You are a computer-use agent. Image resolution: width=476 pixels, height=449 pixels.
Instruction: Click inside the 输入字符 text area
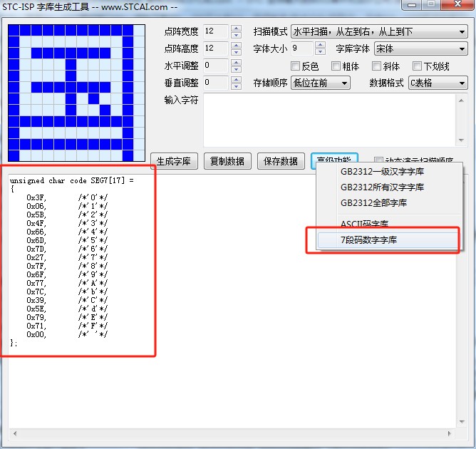click(x=330, y=120)
